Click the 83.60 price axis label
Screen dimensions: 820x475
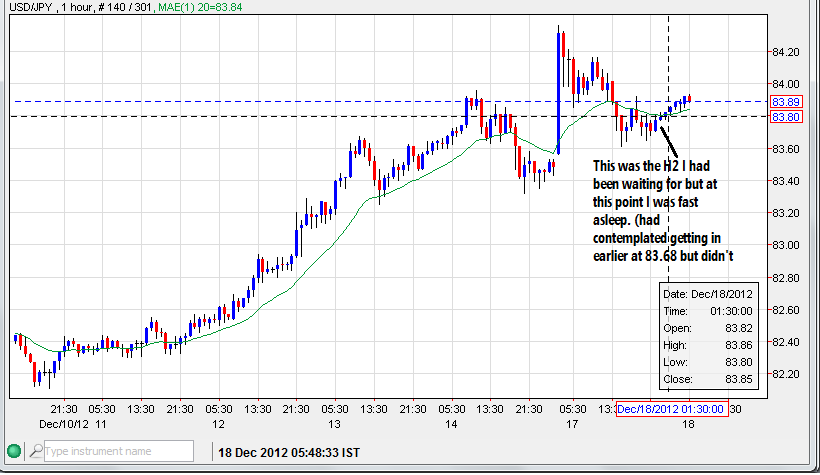786,149
